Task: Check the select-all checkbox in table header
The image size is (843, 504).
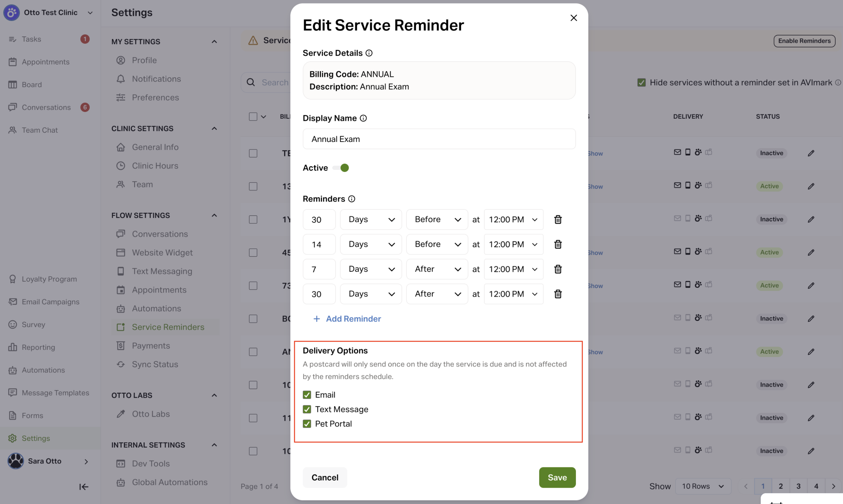Action: click(x=253, y=116)
